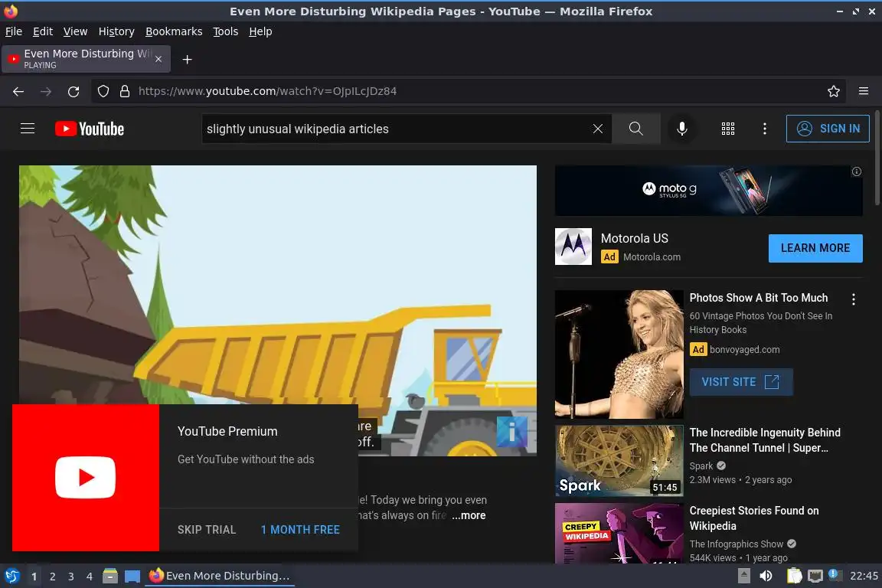Go back to previous page in Firefox
882x588 pixels.
click(x=18, y=91)
